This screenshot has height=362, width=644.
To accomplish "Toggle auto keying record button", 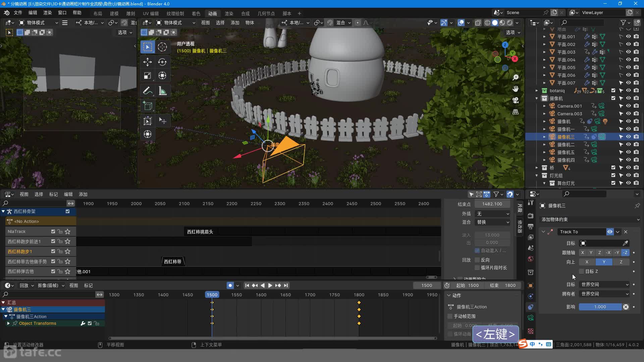I will (230, 286).
